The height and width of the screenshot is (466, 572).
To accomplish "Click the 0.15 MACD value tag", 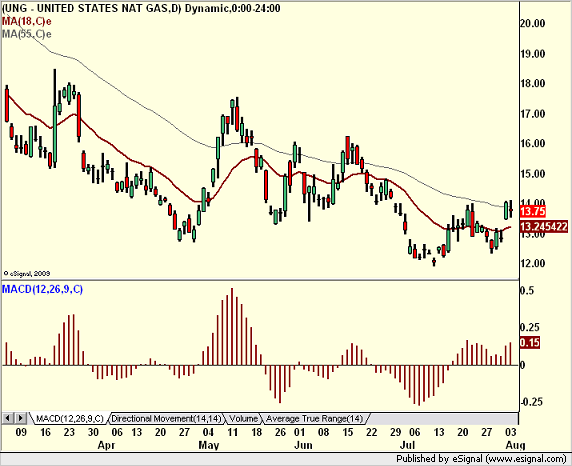I will pos(530,342).
